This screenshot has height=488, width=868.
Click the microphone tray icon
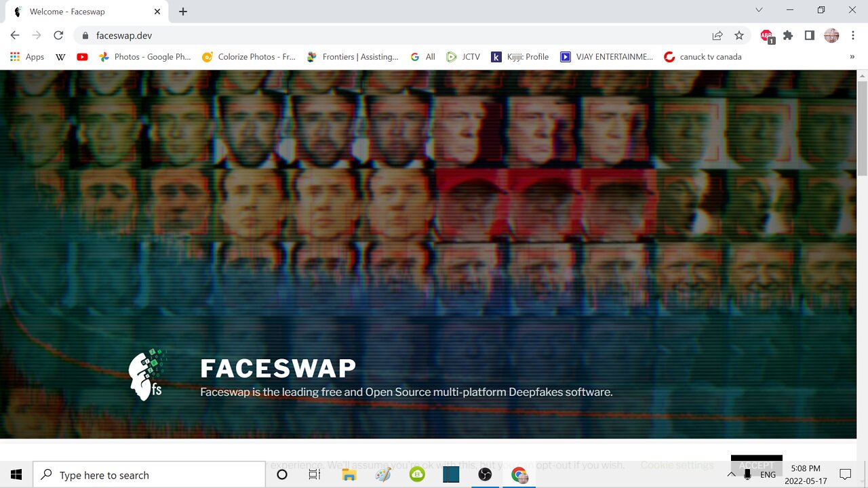tap(747, 474)
